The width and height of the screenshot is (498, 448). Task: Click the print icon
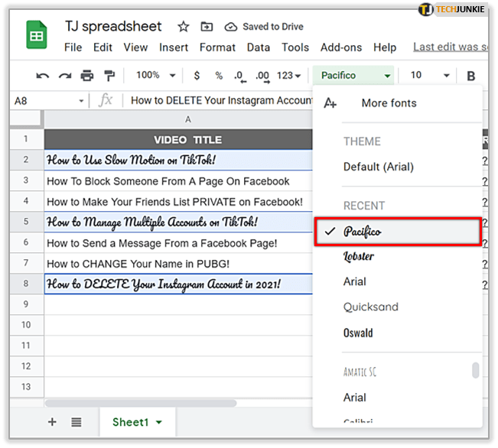pyautogui.click(x=87, y=76)
